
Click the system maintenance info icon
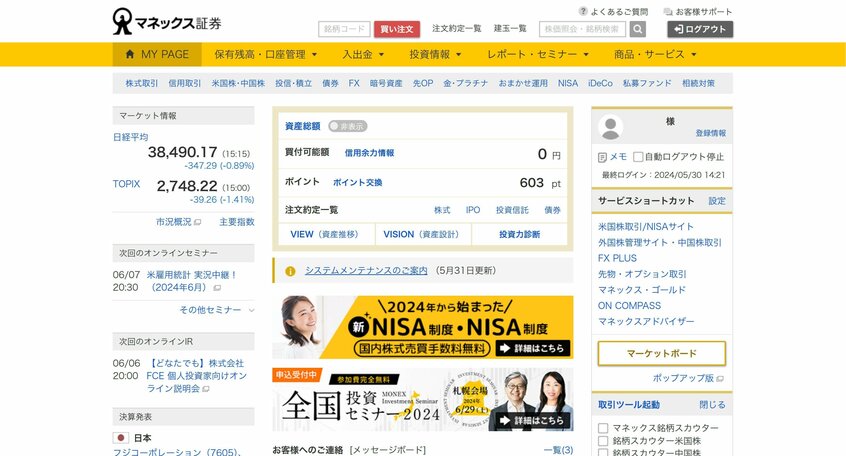tap(290, 271)
